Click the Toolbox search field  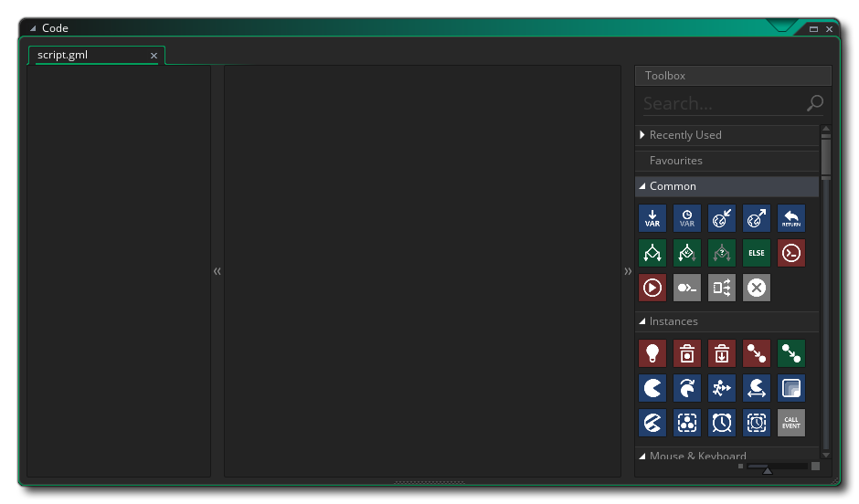click(722, 104)
